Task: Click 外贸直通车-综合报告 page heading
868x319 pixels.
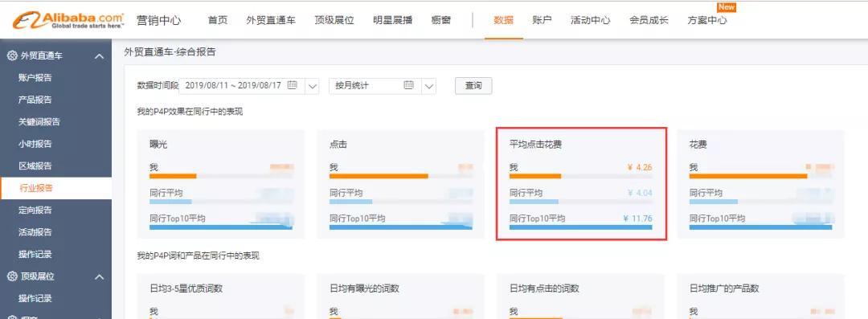Action: pos(170,52)
